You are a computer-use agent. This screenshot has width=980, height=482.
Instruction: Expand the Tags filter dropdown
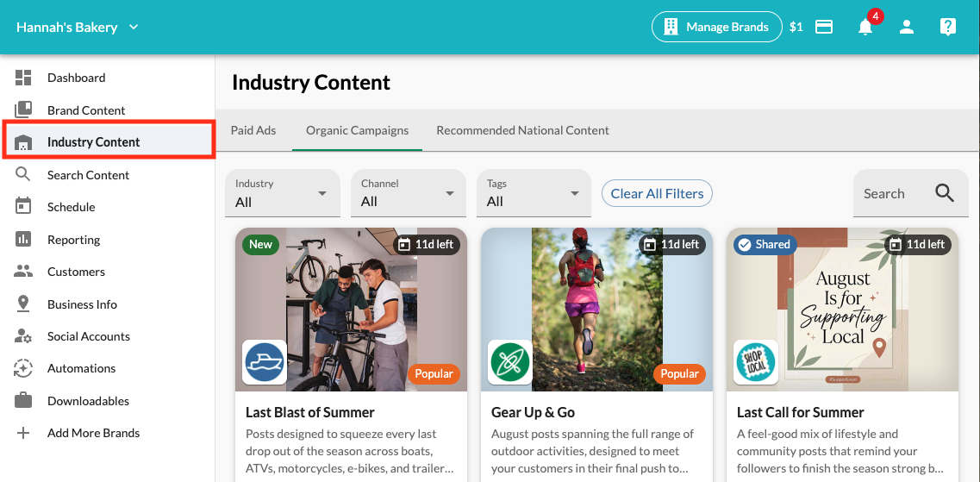pos(534,193)
